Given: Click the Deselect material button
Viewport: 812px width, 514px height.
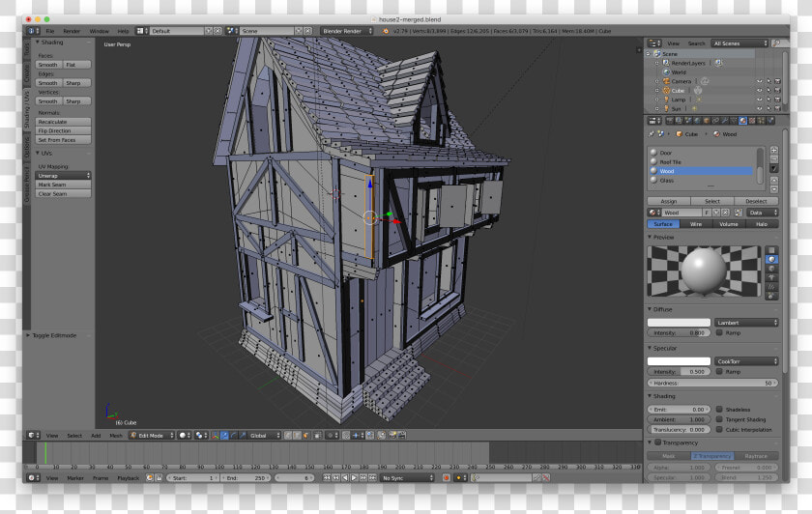Looking at the screenshot, I should 756,201.
